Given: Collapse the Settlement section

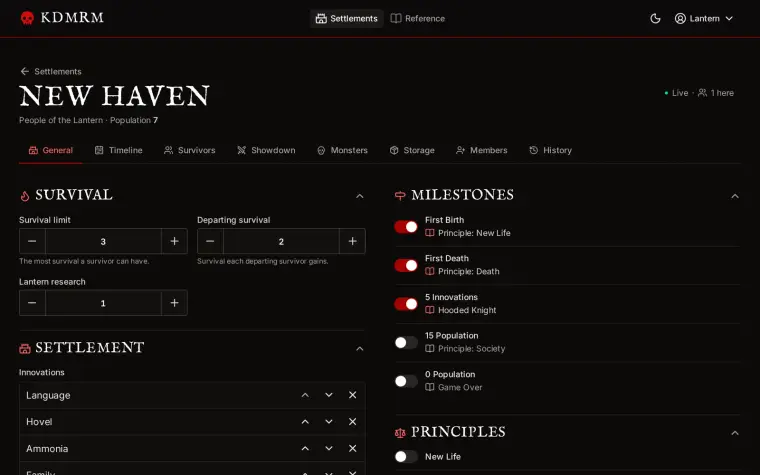Looking at the screenshot, I should coord(360,348).
